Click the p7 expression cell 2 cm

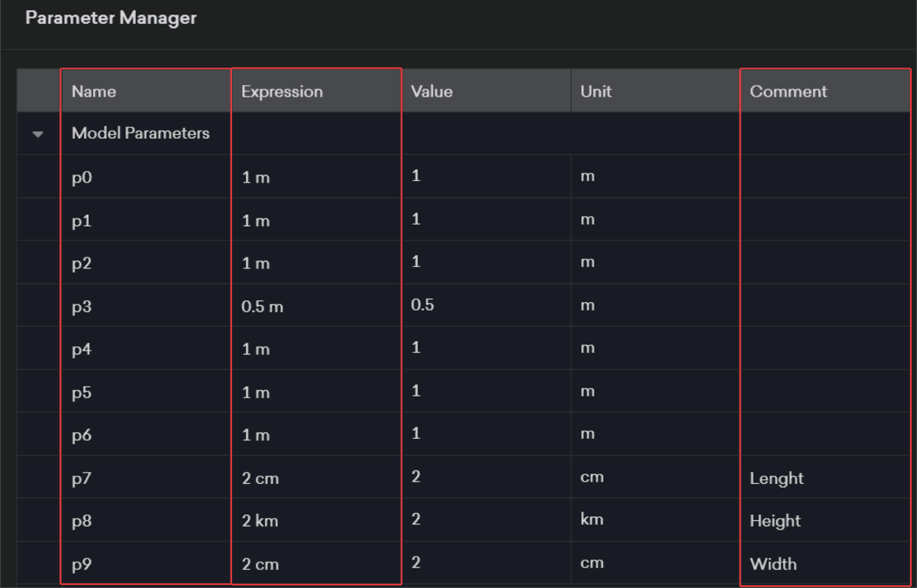click(260, 478)
